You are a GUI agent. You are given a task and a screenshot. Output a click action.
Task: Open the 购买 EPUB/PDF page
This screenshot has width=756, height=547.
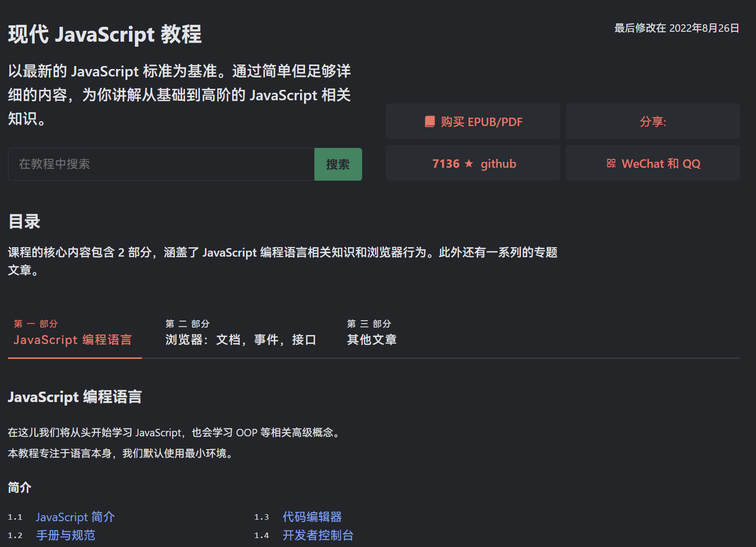click(473, 121)
